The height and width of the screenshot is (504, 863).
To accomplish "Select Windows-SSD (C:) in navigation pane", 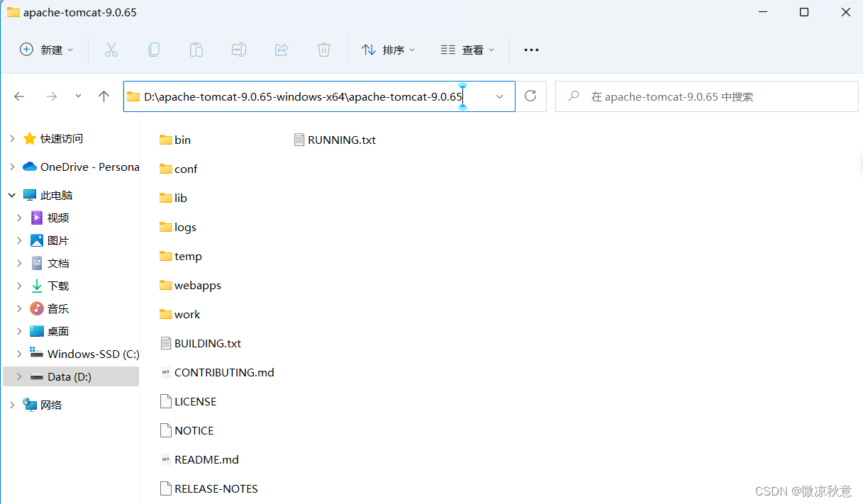I will [93, 354].
